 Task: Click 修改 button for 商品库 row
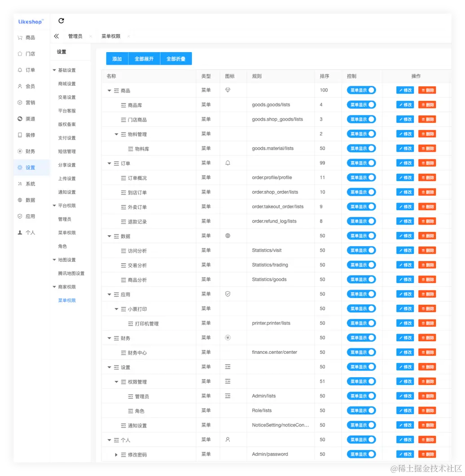(x=405, y=105)
